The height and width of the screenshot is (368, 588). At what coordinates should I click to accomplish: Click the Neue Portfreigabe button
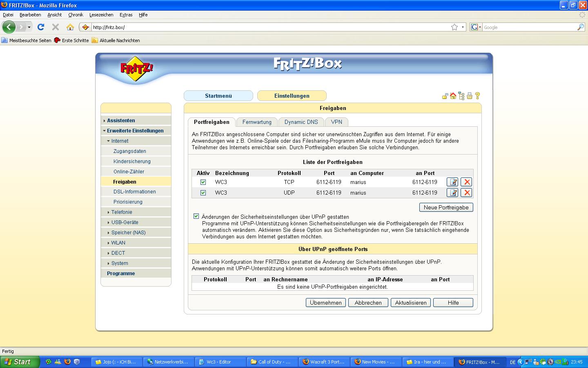coord(446,207)
